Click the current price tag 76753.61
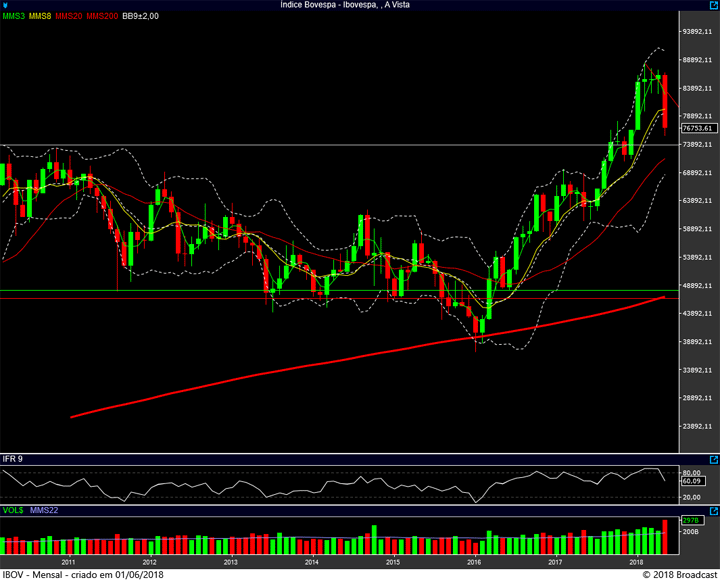 [x=696, y=128]
